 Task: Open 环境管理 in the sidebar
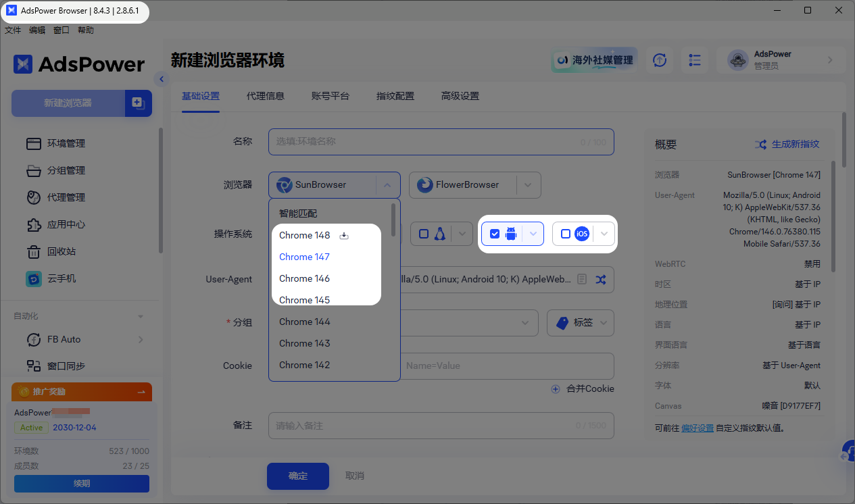[66, 143]
